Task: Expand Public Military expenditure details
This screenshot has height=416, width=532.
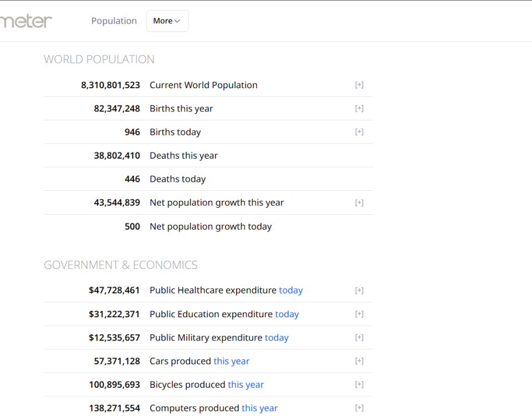Action: 359,337
